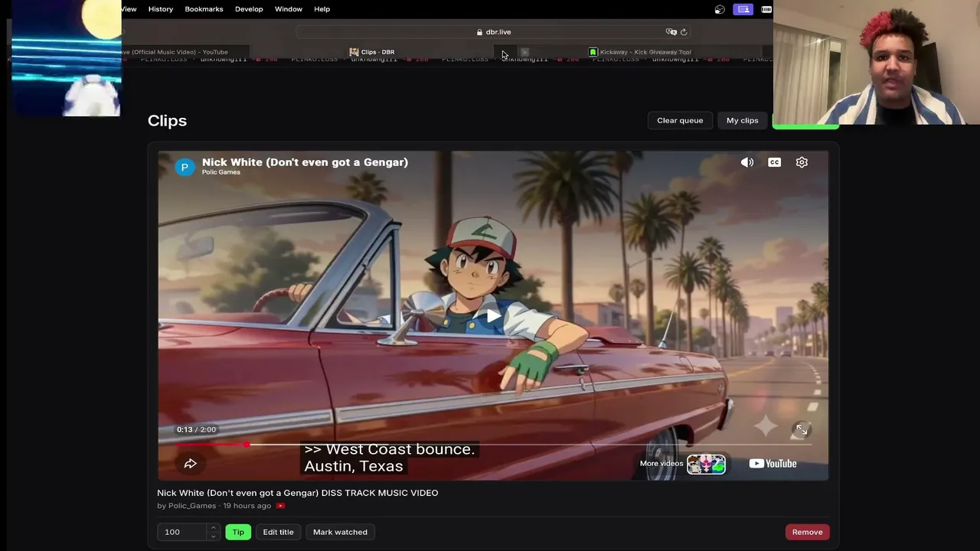
Task: Open the More videos thumbnail
Action: [x=706, y=464]
